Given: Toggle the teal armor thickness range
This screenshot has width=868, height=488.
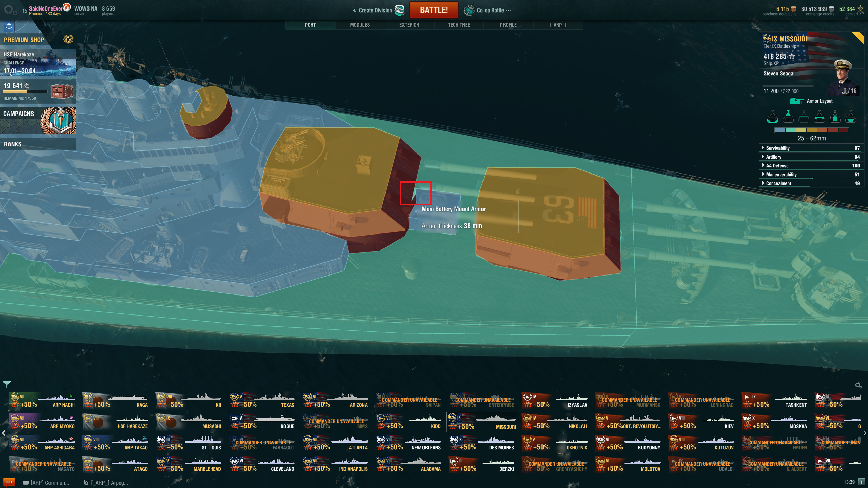Looking at the screenshot, I should point(791,130).
